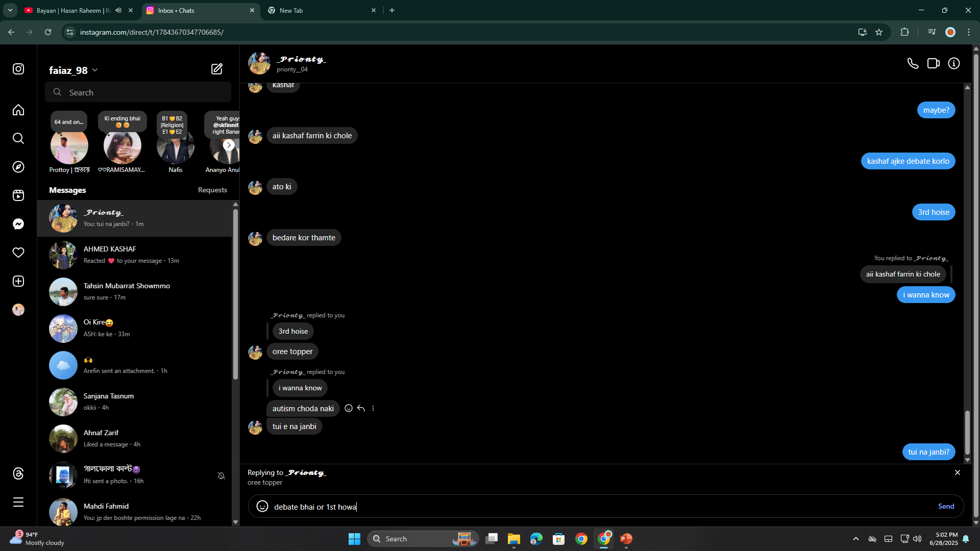Open Oi Kire group chat

135,329
